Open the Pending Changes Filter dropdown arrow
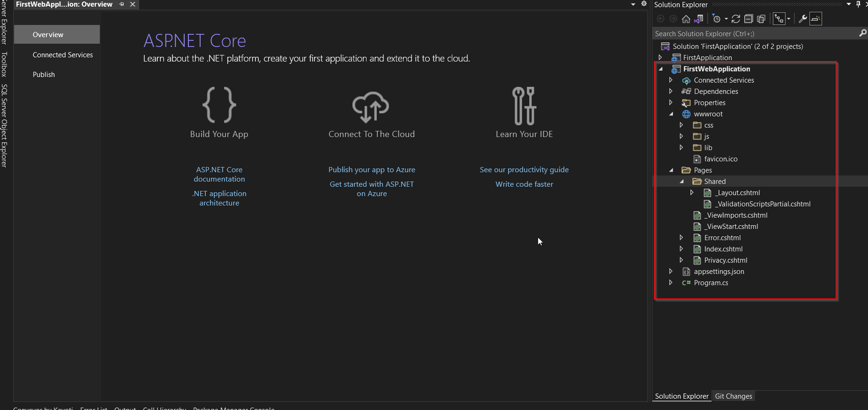 coord(726,19)
